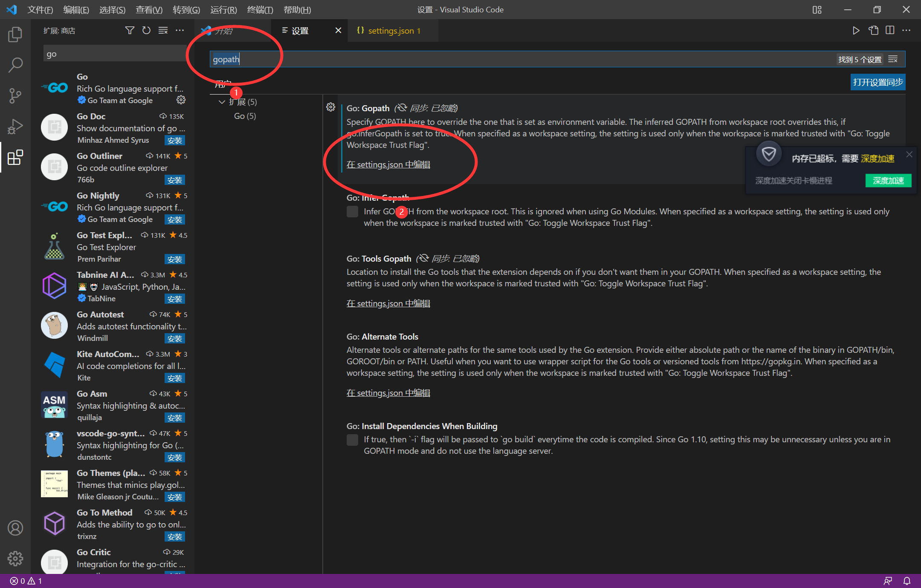The image size is (921, 588).
Task: Switch to the settings.json tab
Action: click(393, 31)
